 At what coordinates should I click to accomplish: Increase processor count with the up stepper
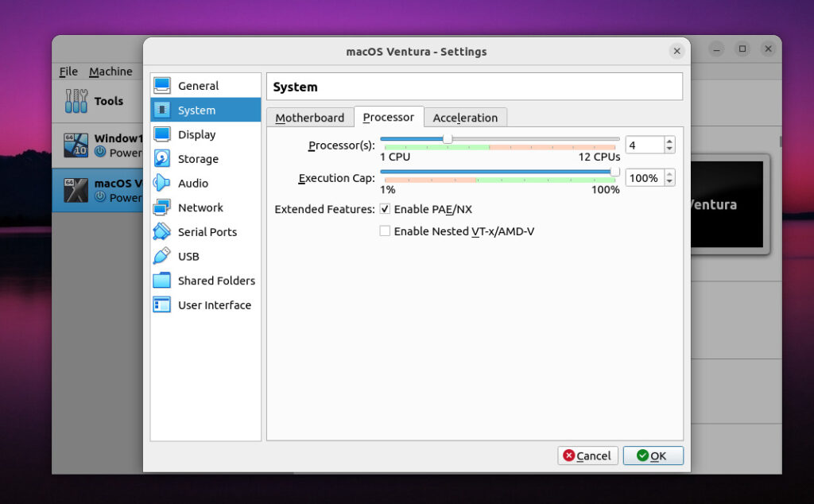(x=668, y=140)
